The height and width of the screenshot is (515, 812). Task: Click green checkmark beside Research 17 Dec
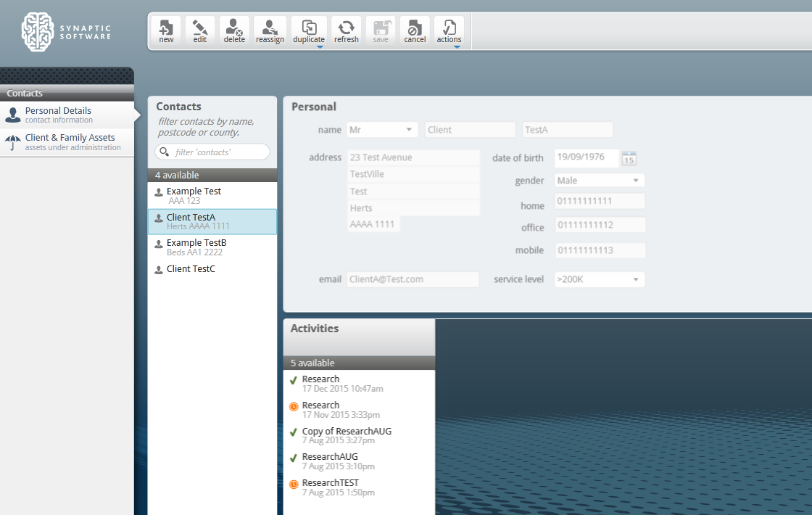point(294,380)
